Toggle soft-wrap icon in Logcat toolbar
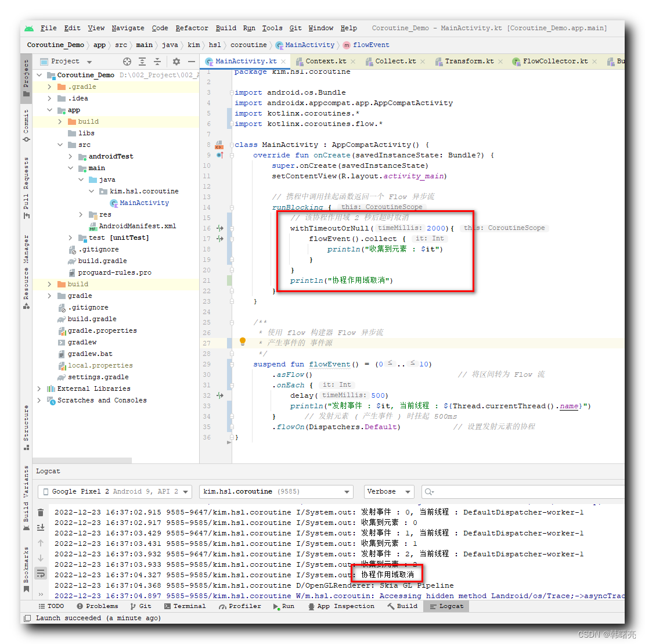The width and height of the screenshot is (645, 644). tap(41, 573)
